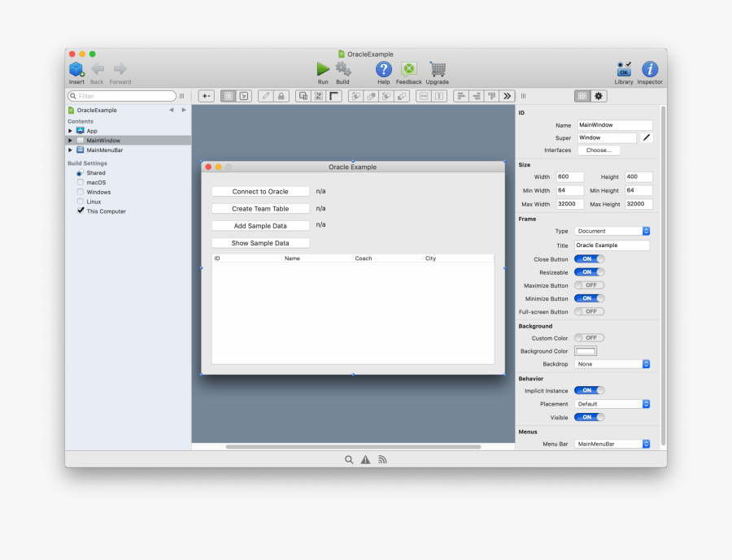This screenshot has height=560, width=732.
Task: Enable the Maximize Button toggle
Action: point(589,285)
